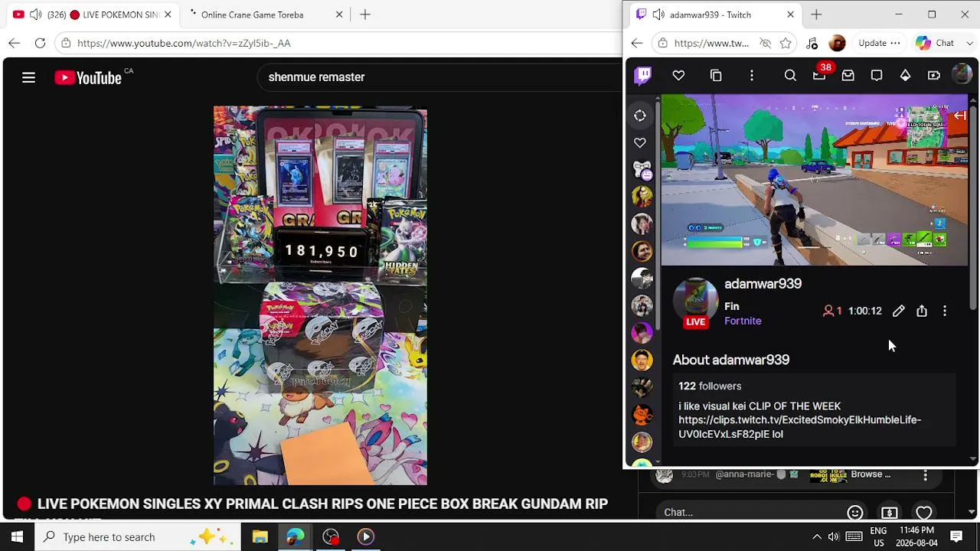This screenshot has height=551, width=980.
Task: Go back in the Twitch browser window
Action: click(637, 43)
